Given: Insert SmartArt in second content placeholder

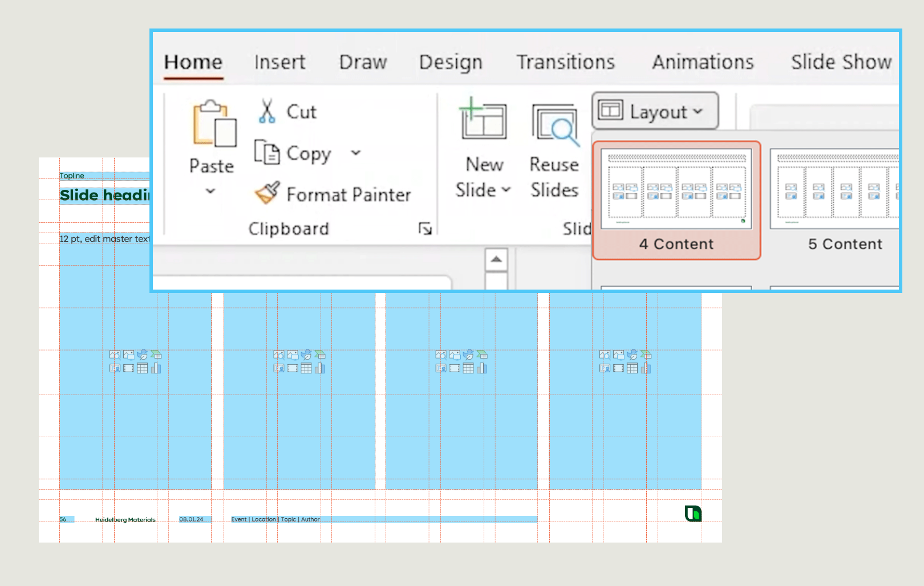Looking at the screenshot, I should (x=319, y=355).
